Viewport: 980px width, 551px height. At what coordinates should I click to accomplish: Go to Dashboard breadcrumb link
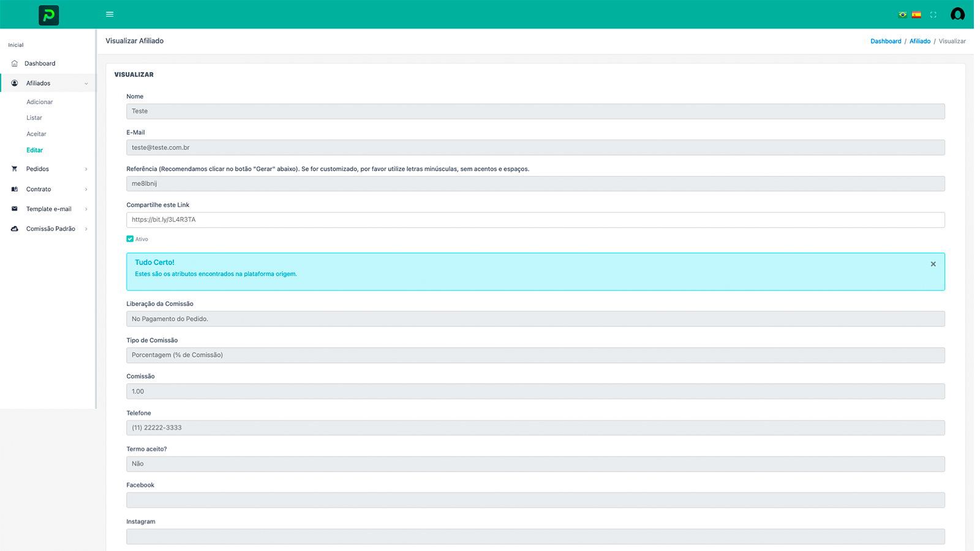886,41
